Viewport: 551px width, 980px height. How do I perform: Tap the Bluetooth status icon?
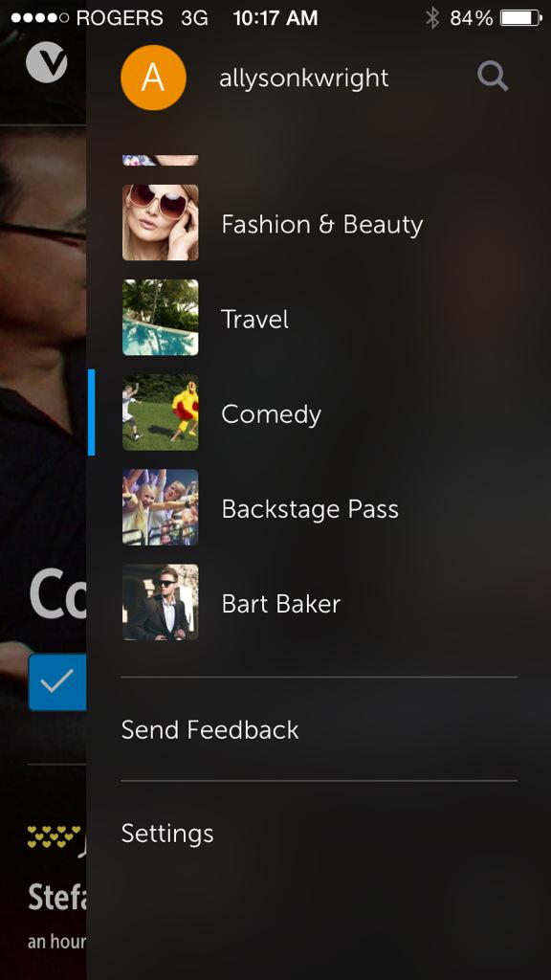[x=432, y=17]
